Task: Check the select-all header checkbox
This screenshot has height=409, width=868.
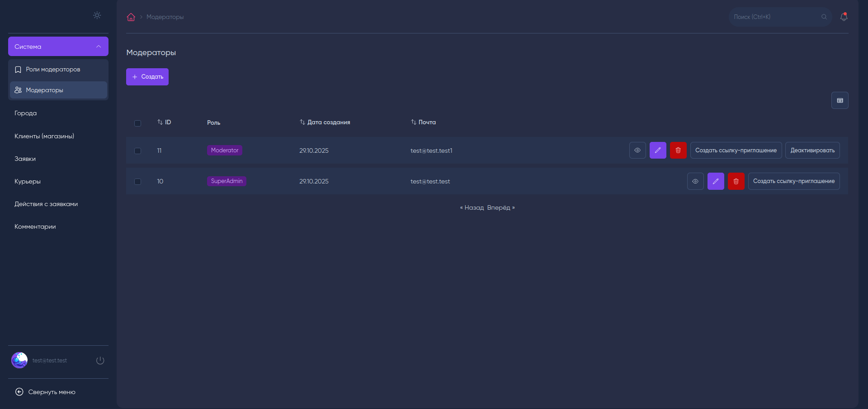Action: pos(138,123)
